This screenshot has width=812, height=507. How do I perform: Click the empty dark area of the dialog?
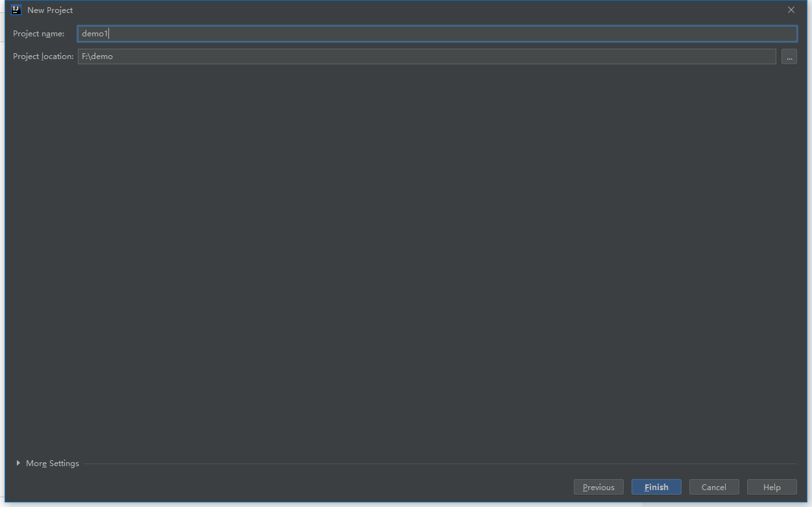tap(406, 260)
